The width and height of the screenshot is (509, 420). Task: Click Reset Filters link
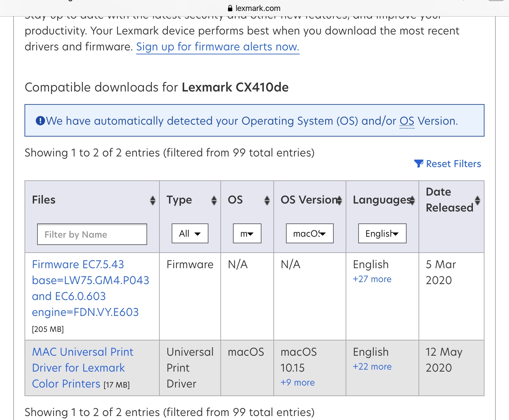pyautogui.click(x=453, y=164)
